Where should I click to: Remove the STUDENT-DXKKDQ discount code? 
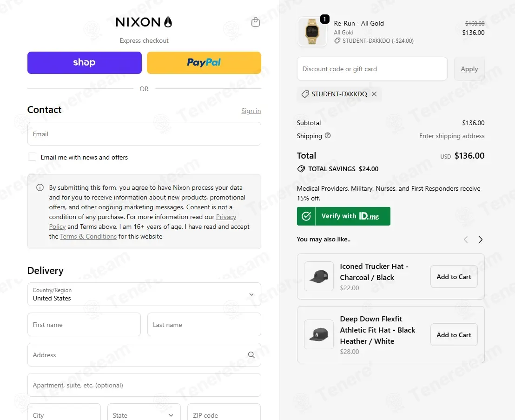374,94
